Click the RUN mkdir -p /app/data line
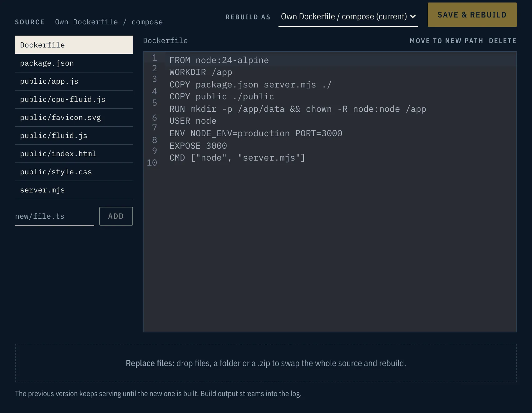Screen dimensions: 532x413 [298, 109]
